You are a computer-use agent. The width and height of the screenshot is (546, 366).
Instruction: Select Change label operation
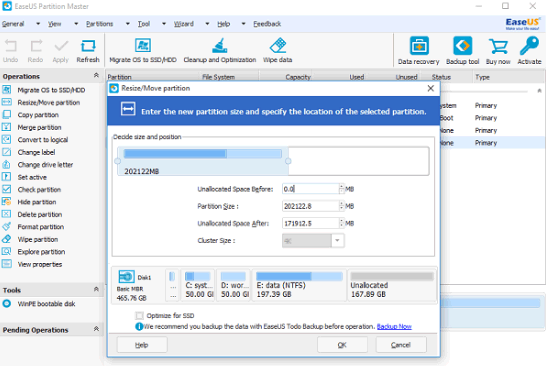[36, 152]
